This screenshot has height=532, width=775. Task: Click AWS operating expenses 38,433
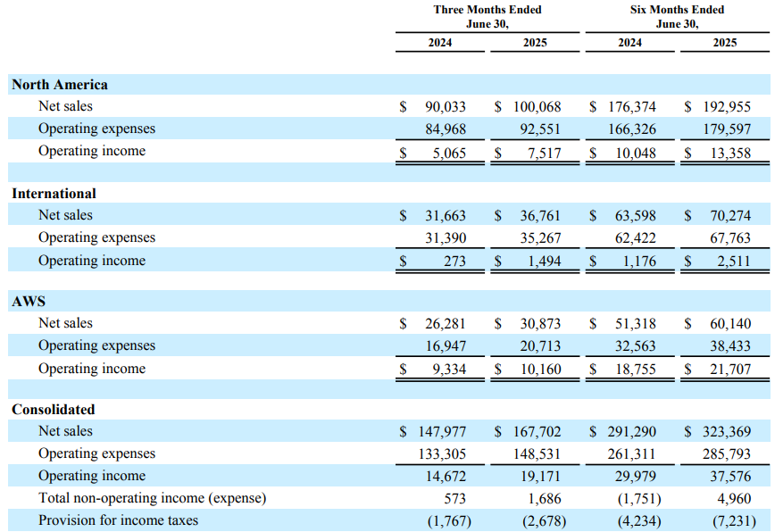tap(730, 345)
